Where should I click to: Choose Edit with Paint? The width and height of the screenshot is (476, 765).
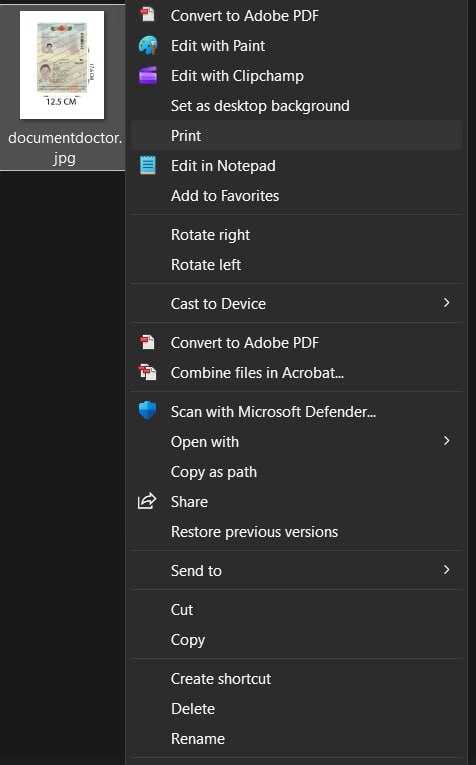[x=297, y=46]
